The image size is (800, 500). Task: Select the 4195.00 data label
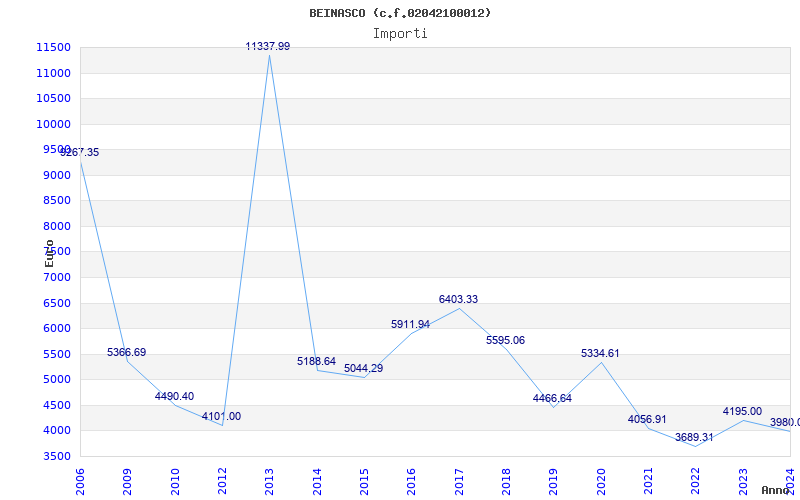[x=742, y=411]
